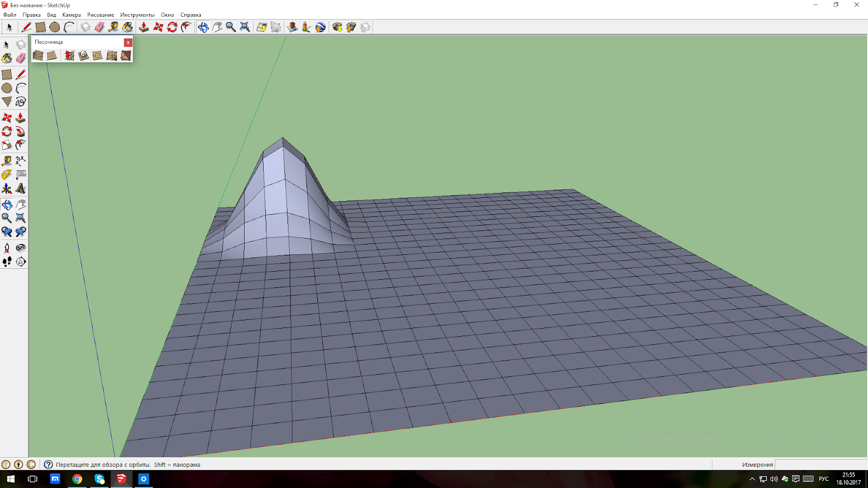Open the Get Models 3D Warehouse icon

pyautogui.click(x=337, y=27)
